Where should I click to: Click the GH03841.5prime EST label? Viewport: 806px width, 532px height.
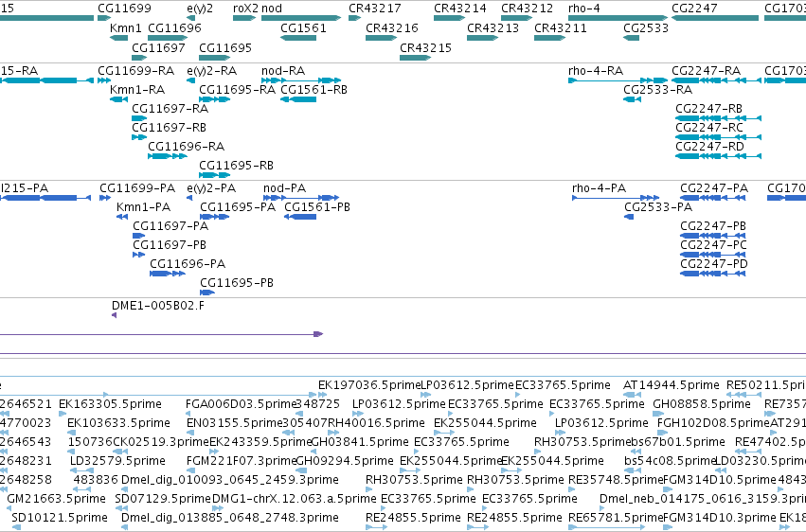click(x=360, y=442)
